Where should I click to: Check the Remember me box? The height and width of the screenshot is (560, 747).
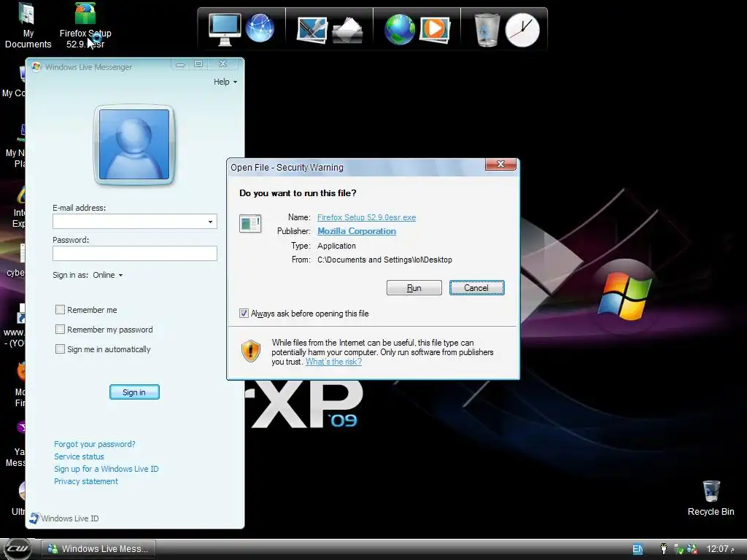[x=60, y=309]
